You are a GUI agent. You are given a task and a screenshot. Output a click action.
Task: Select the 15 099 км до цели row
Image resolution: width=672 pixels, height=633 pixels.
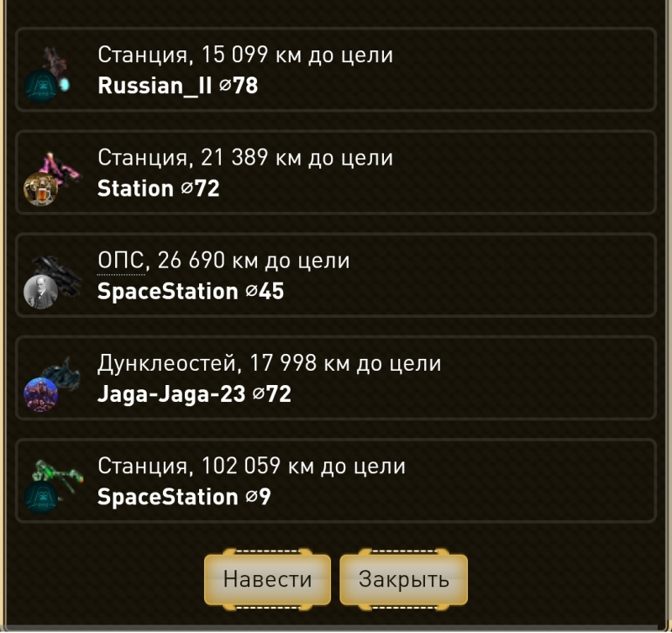pos(336,70)
